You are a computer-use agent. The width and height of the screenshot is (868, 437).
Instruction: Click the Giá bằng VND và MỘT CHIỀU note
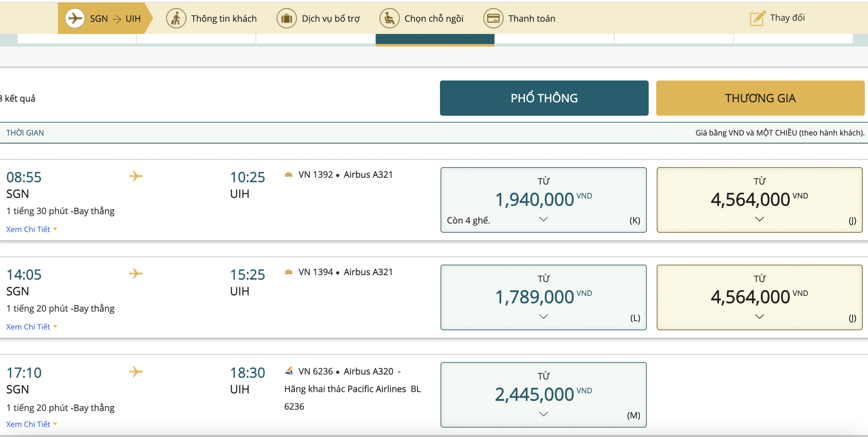[780, 133]
